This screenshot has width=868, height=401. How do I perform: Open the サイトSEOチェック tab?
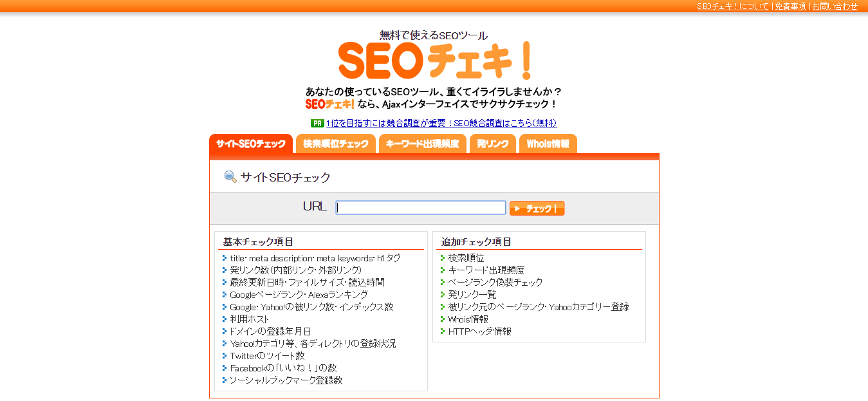(x=251, y=144)
